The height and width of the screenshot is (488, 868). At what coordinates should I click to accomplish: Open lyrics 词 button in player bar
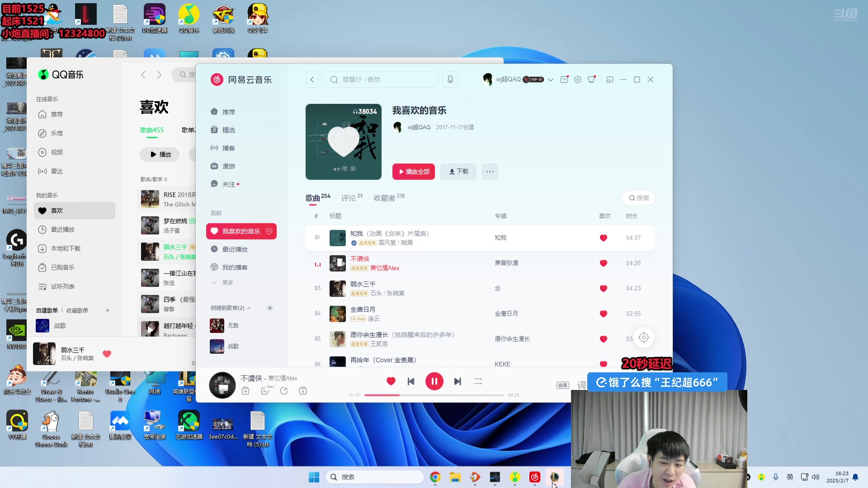pos(581,385)
